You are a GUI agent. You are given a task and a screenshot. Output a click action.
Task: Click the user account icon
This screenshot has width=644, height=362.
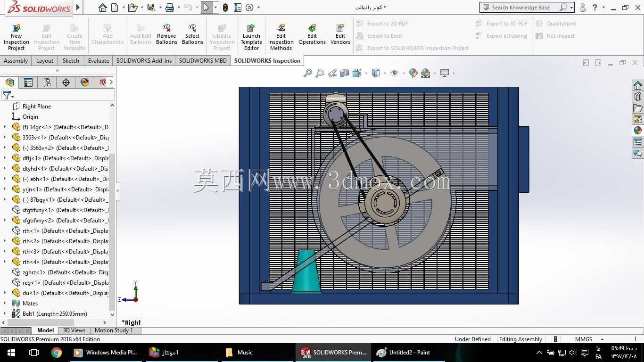(x=583, y=8)
